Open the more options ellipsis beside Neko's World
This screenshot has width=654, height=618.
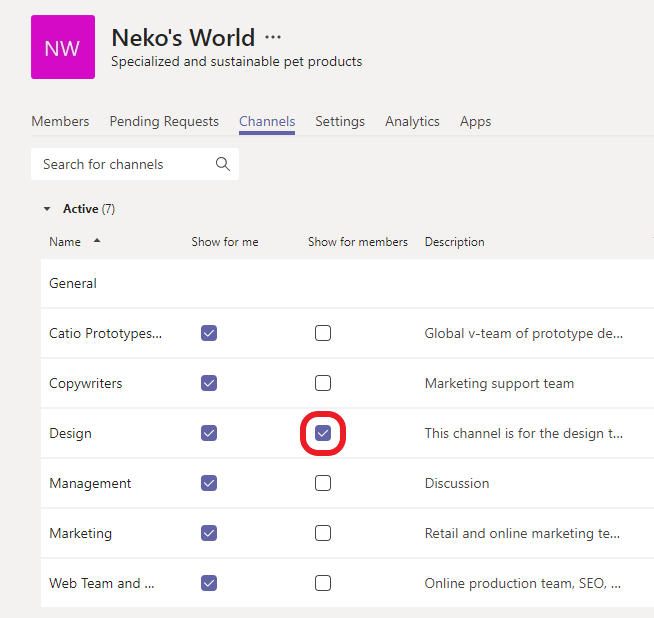(x=273, y=38)
